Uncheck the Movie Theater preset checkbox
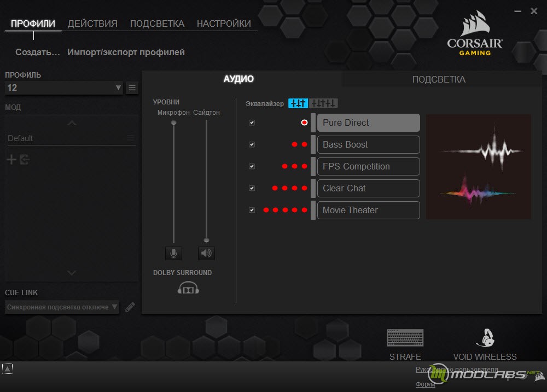This screenshot has height=392, width=547. point(252,210)
